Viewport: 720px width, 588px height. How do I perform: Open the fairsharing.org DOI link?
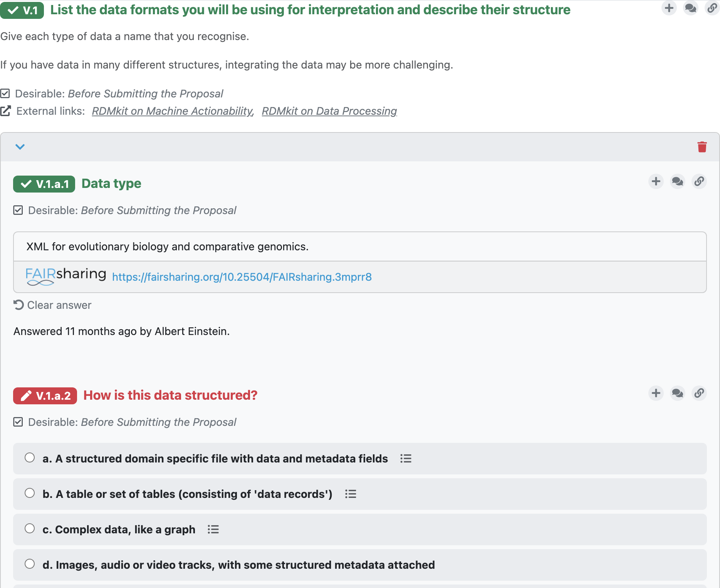(242, 277)
